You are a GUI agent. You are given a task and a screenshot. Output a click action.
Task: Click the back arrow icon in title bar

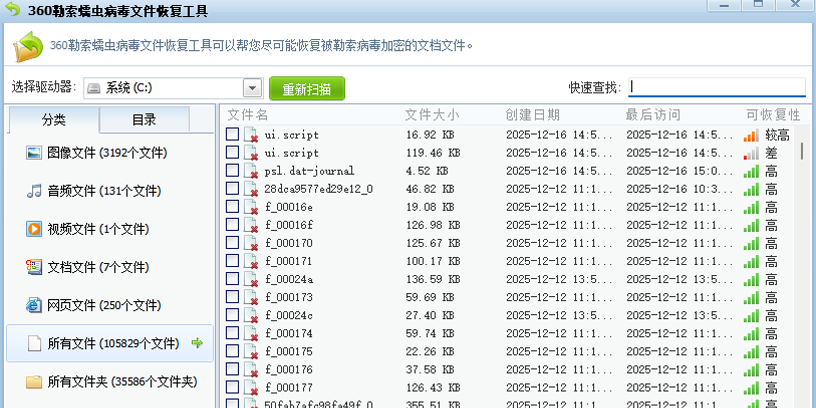(11, 9)
